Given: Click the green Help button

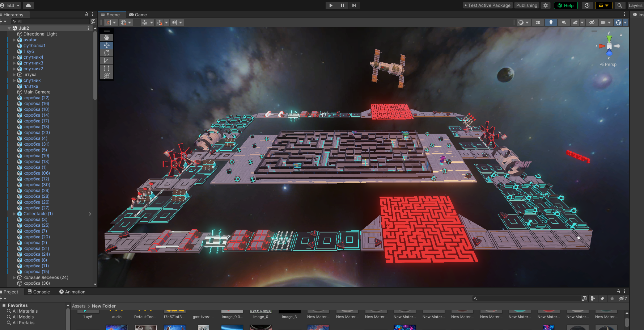Looking at the screenshot, I should point(565,5).
